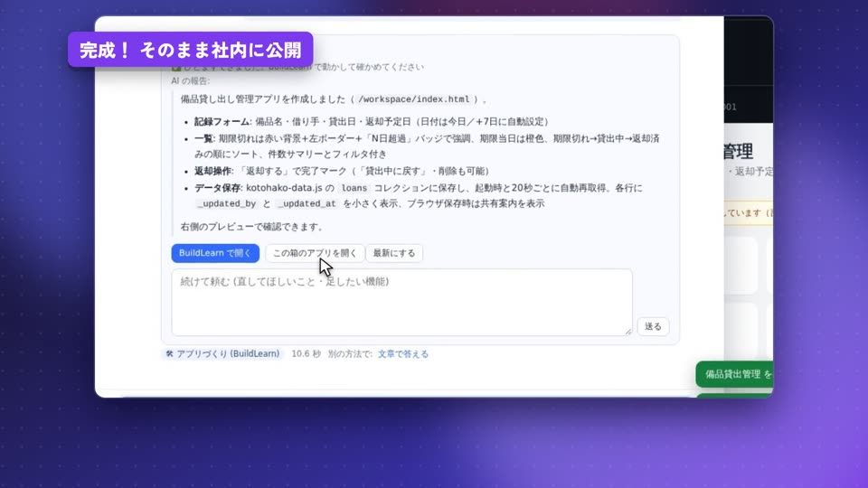Click the BuildLearn で開く button
The width and height of the screenshot is (868, 488).
coord(215,253)
